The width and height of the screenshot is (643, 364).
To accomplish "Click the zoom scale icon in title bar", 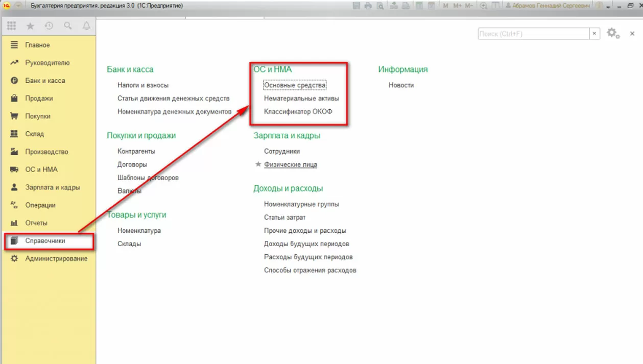I will click(x=483, y=6).
